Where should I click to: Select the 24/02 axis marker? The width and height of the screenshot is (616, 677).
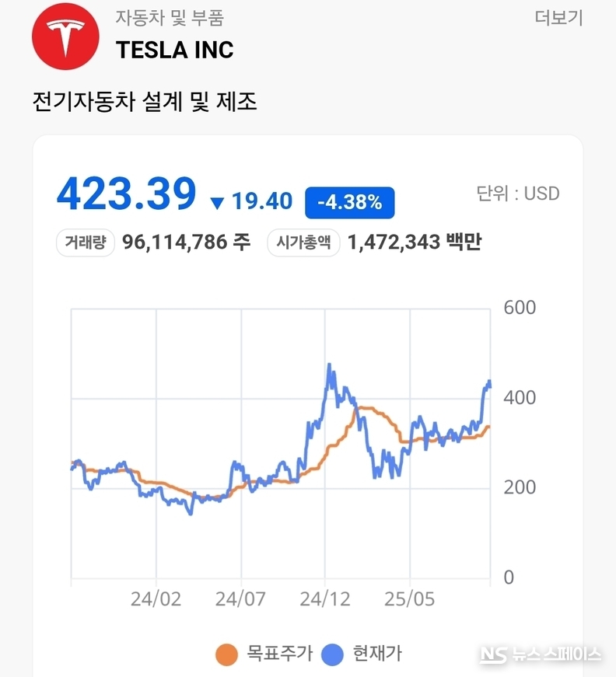click(x=156, y=598)
